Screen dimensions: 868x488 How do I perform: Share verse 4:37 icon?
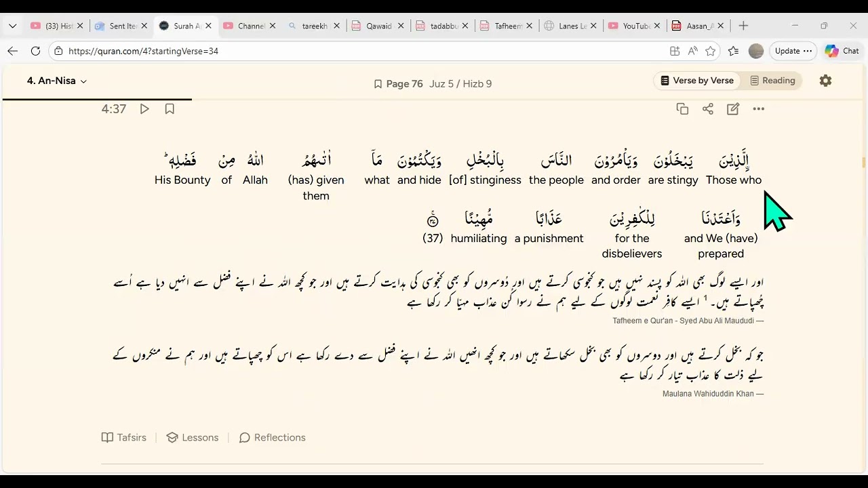pyautogui.click(x=708, y=108)
